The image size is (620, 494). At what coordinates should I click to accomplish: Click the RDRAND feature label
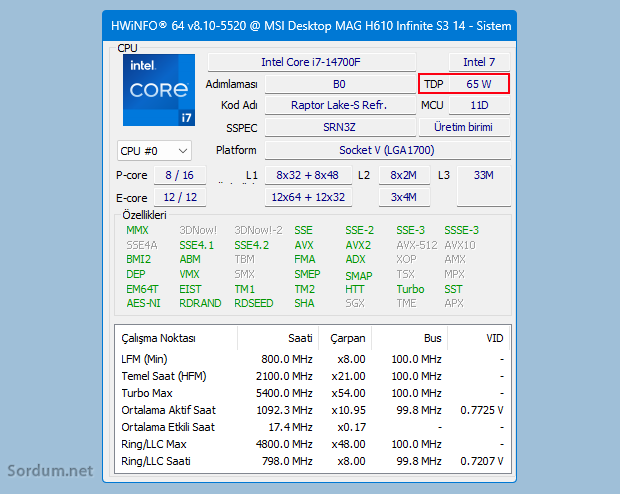click(200, 303)
